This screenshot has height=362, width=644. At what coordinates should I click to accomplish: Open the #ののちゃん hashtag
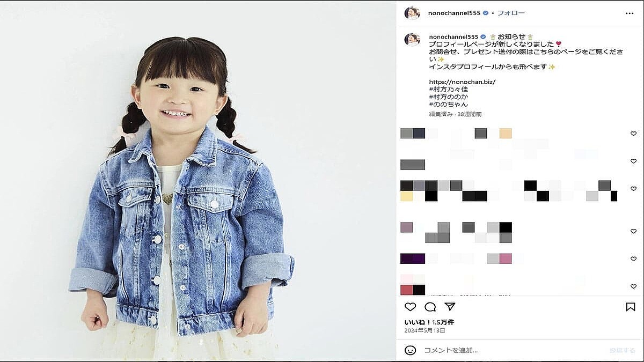[x=449, y=104]
